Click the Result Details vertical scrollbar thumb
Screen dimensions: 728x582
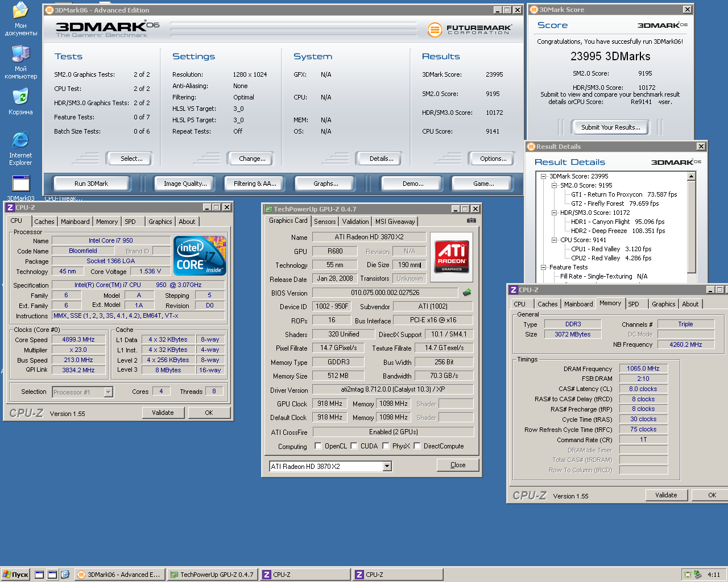coord(692,226)
